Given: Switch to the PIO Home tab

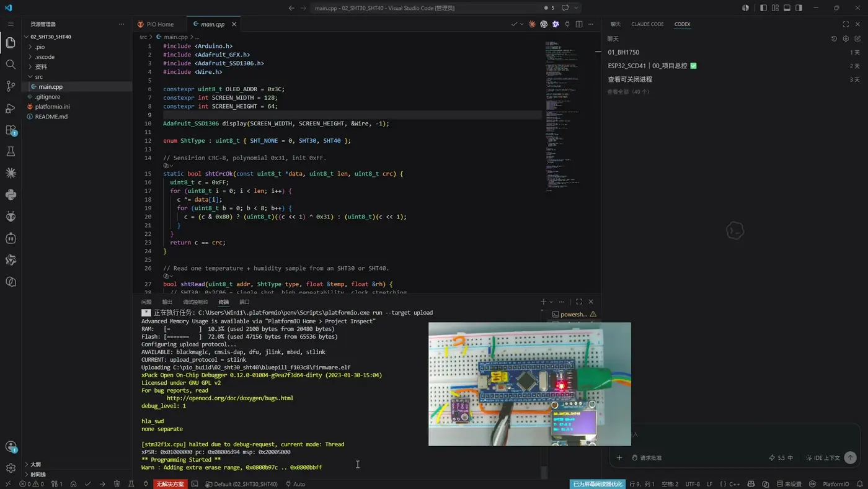Looking at the screenshot, I should 160,24.
